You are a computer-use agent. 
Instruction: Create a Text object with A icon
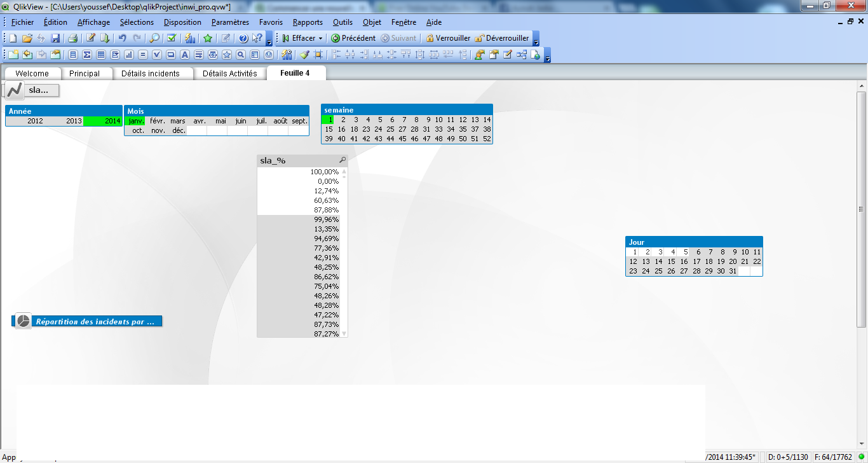click(x=185, y=55)
